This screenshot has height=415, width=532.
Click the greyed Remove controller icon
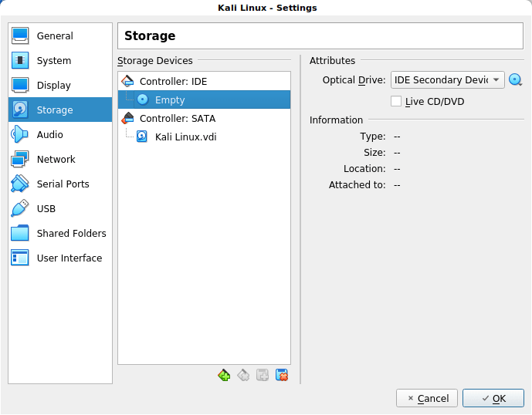(243, 376)
